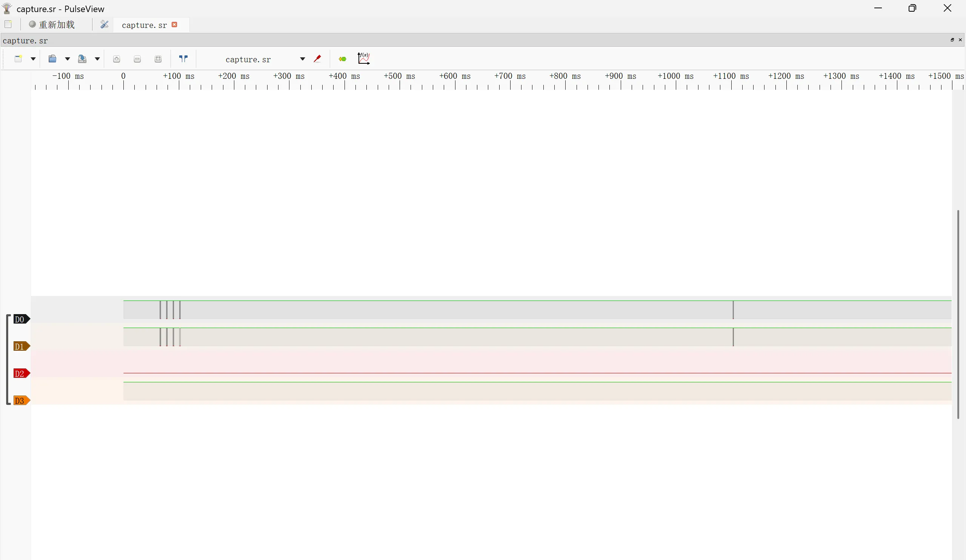Toggle the show cursors blue flags icon

click(183, 58)
